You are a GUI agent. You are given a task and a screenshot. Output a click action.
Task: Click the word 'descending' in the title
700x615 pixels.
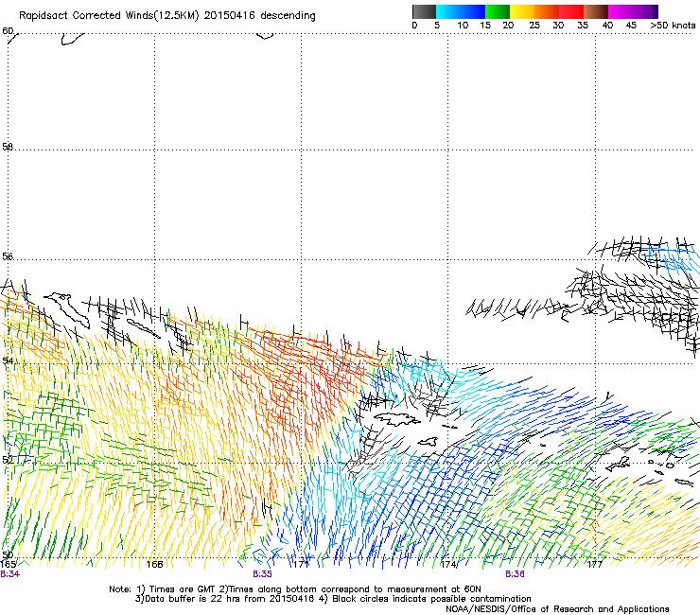(288, 16)
